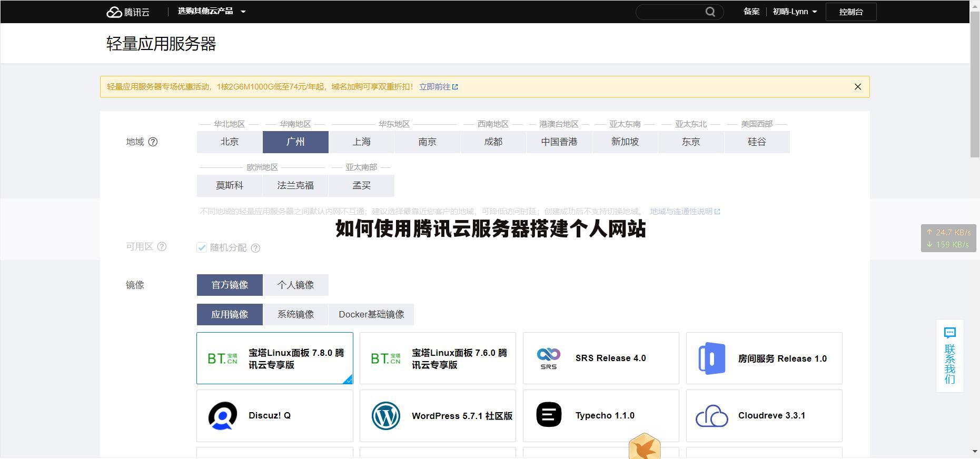Click the search magnifier icon
Screen dimensions: 980x459
point(710,12)
